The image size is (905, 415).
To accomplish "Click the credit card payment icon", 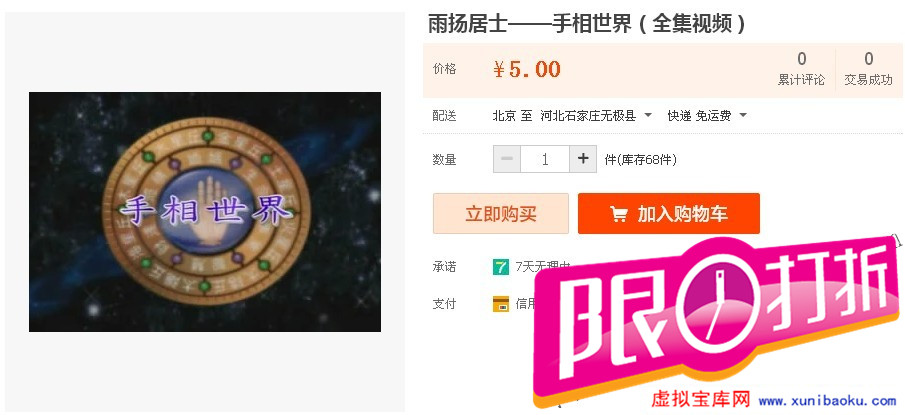I will pyautogui.click(x=500, y=304).
